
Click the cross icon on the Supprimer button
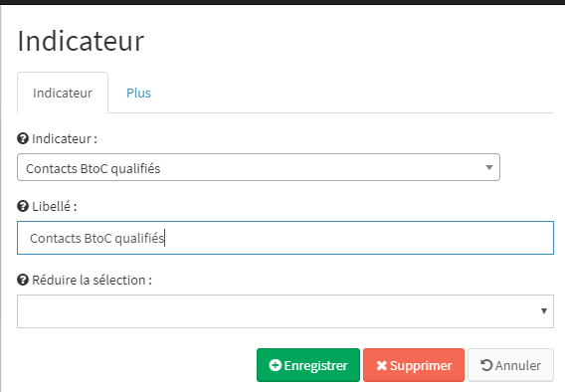[x=382, y=366]
